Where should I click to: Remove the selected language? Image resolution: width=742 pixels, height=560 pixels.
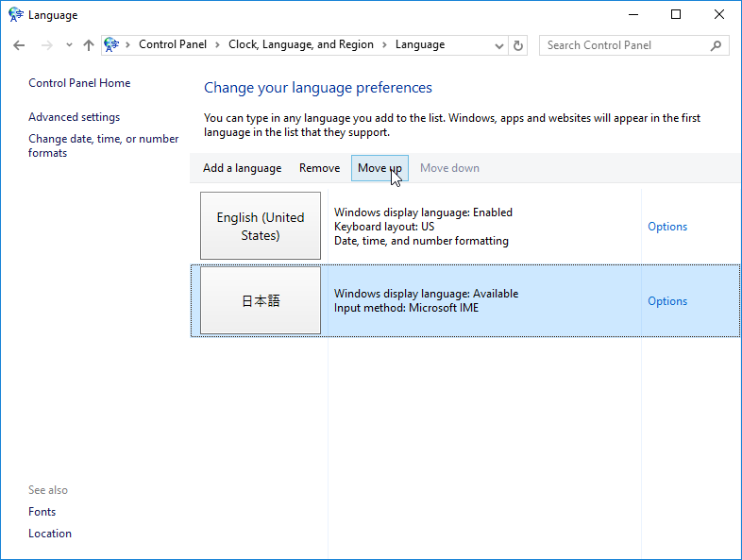pyautogui.click(x=319, y=168)
